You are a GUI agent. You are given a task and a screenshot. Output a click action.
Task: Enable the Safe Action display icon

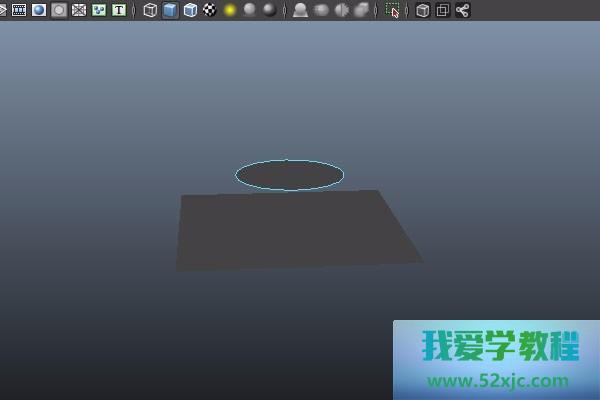99,10
